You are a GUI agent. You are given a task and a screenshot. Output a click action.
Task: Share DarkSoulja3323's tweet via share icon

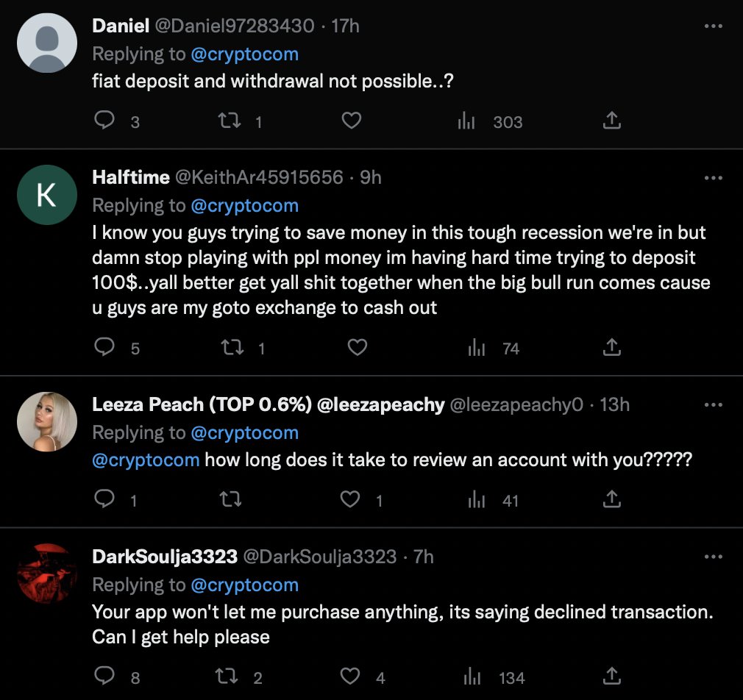(x=611, y=676)
